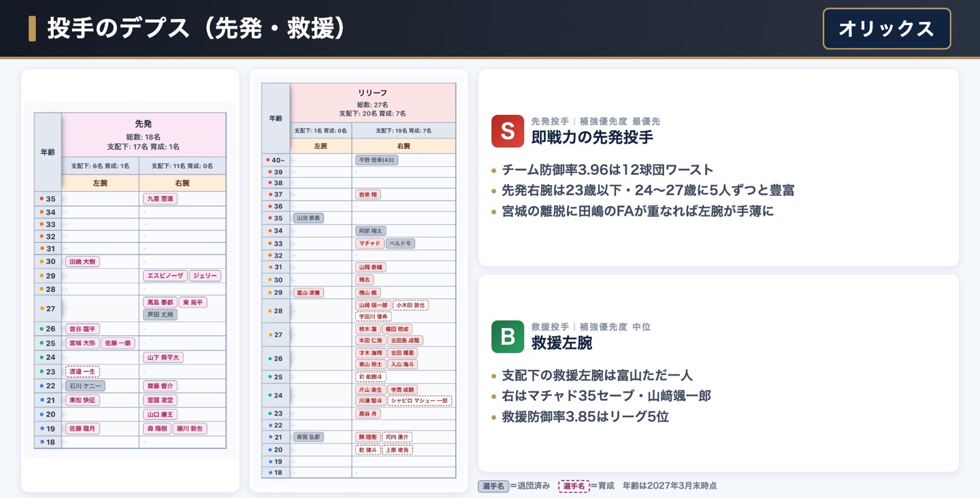
Task: Select the マチャド reliever tag
Action: tap(370, 243)
